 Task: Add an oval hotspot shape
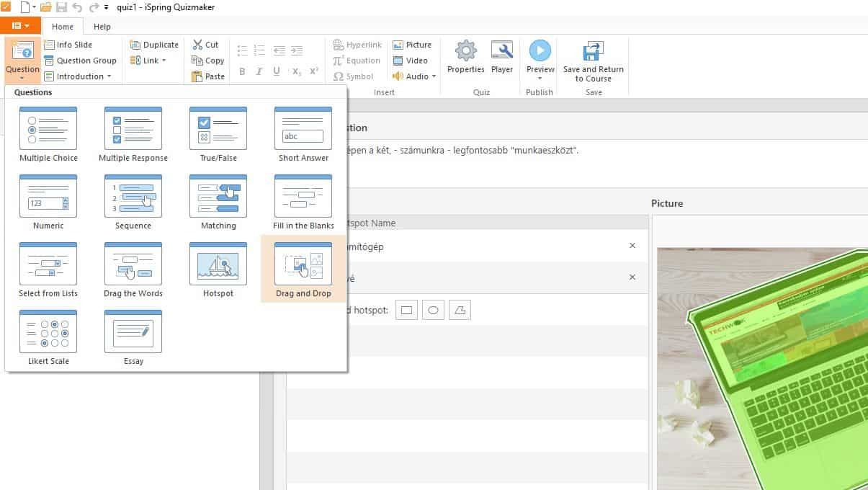[x=433, y=311]
